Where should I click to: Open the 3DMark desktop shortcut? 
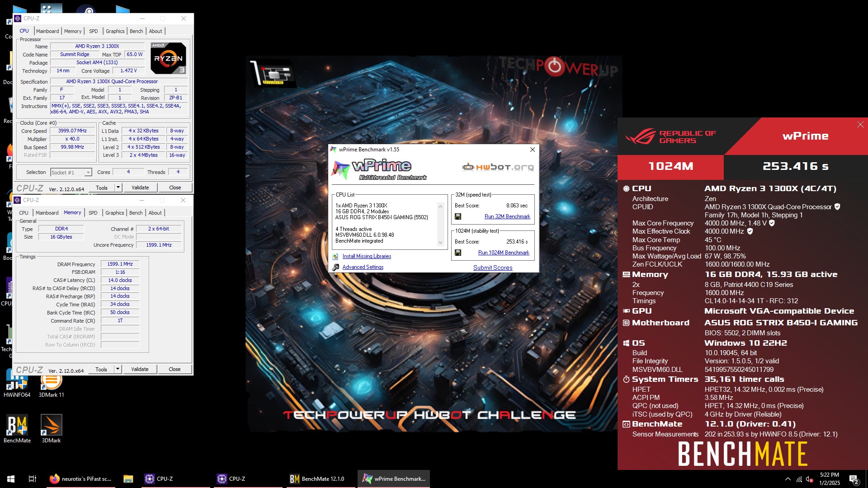(x=51, y=429)
